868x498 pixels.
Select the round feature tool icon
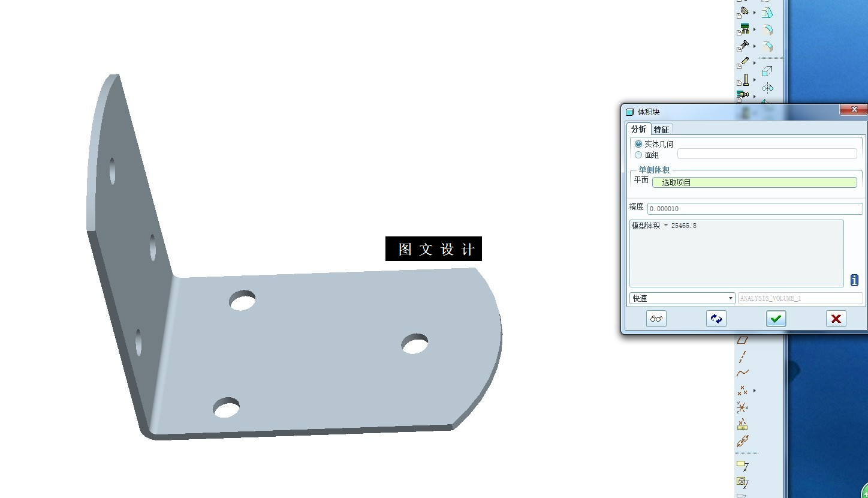[767, 30]
